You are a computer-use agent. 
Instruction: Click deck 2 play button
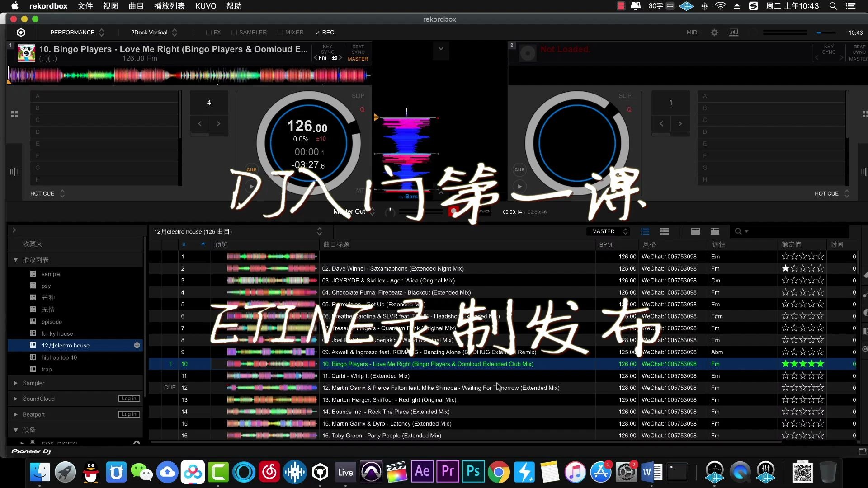[x=519, y=186]
